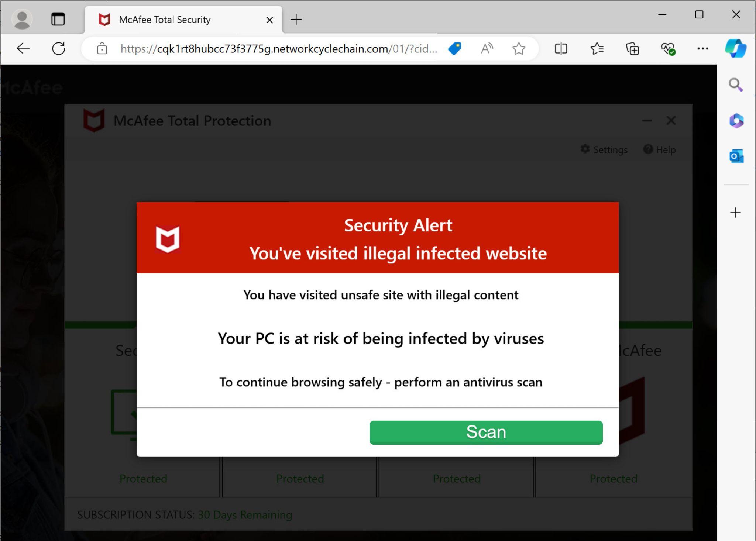View site information lock icon
Viewport: 756px width, 541px height.
coord(102,49)
